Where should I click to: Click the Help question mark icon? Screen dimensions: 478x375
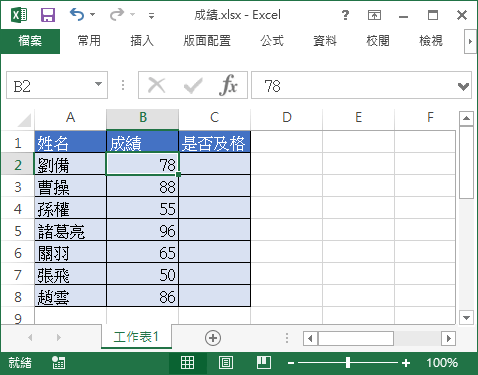pos(345,15)
